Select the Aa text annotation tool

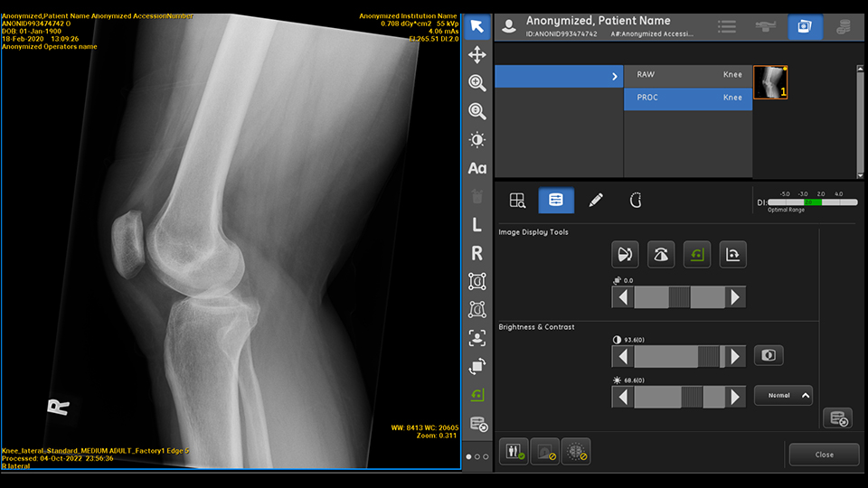[x=477, y=168]
